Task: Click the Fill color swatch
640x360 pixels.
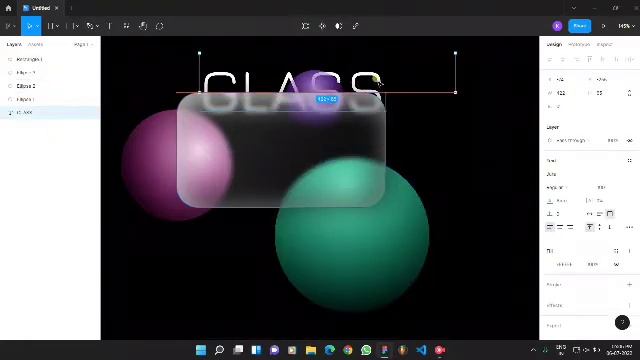Action: (x=551, y=264)
